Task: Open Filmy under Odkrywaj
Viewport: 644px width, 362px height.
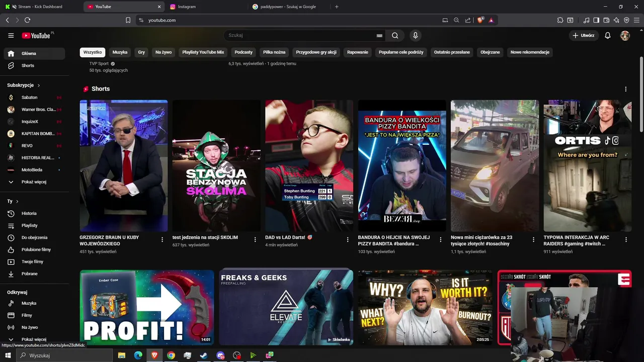Action: point(34,316)
